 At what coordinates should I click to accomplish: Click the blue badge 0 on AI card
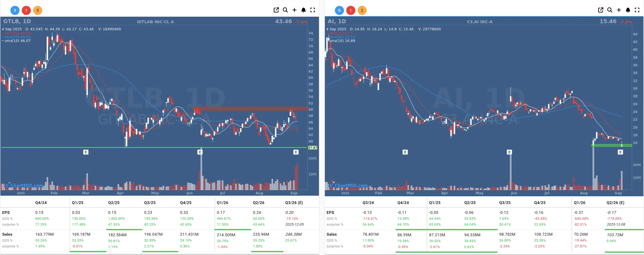point(339,10)
